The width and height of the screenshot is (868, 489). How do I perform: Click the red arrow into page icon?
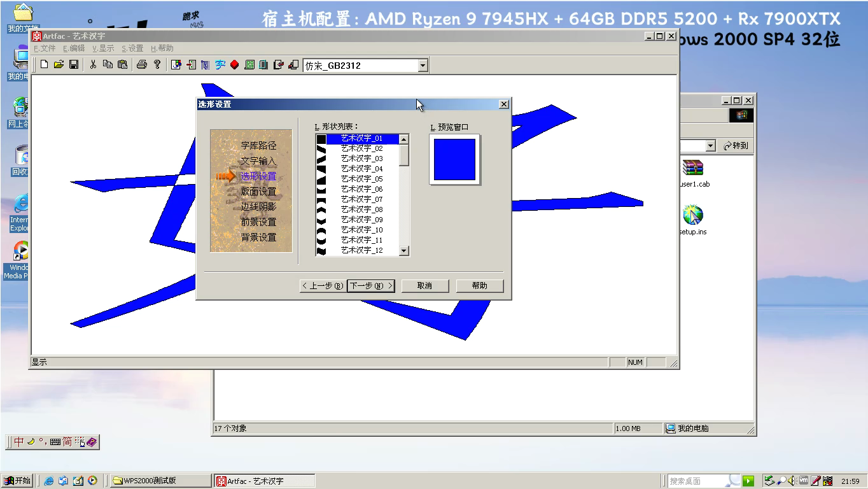191,64
